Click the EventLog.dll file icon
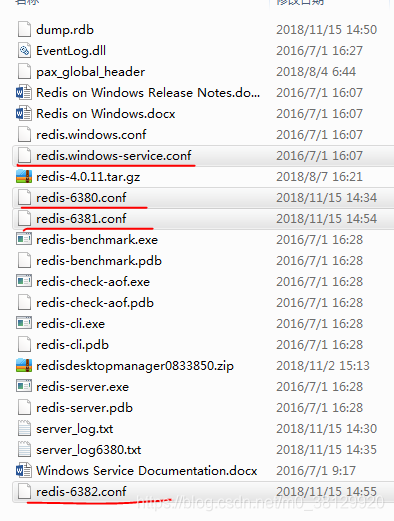394x521 pixels. (x=24, y=51)
